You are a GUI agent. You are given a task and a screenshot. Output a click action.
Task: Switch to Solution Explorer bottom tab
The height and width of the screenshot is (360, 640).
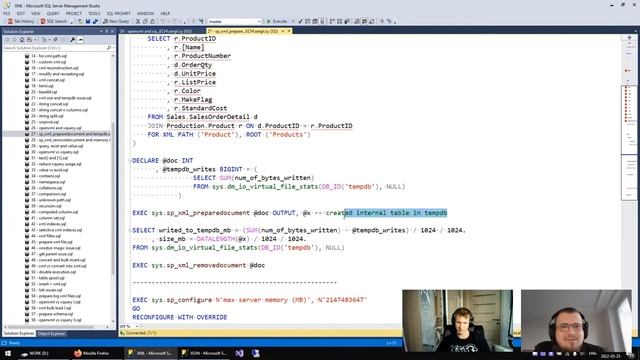coord(19,334)
